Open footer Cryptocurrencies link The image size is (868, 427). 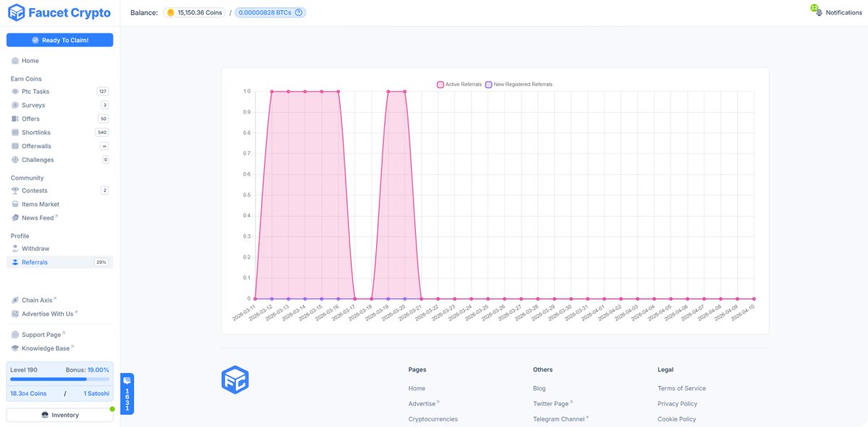pos(433,419)
